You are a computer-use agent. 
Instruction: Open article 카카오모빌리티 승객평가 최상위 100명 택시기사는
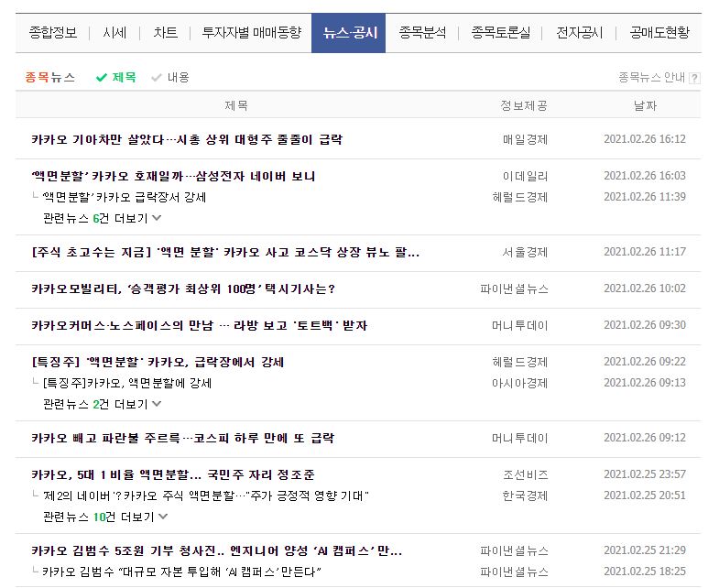click(x=183, y=289)
